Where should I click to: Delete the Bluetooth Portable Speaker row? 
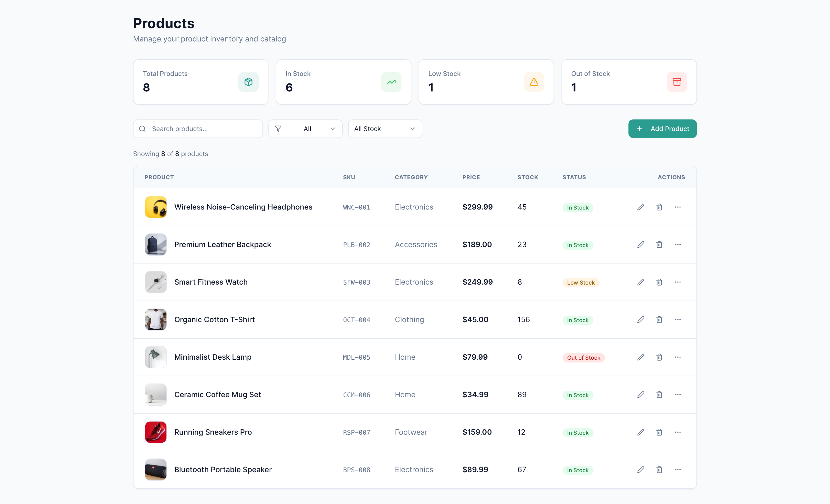(x=659, y=469)
